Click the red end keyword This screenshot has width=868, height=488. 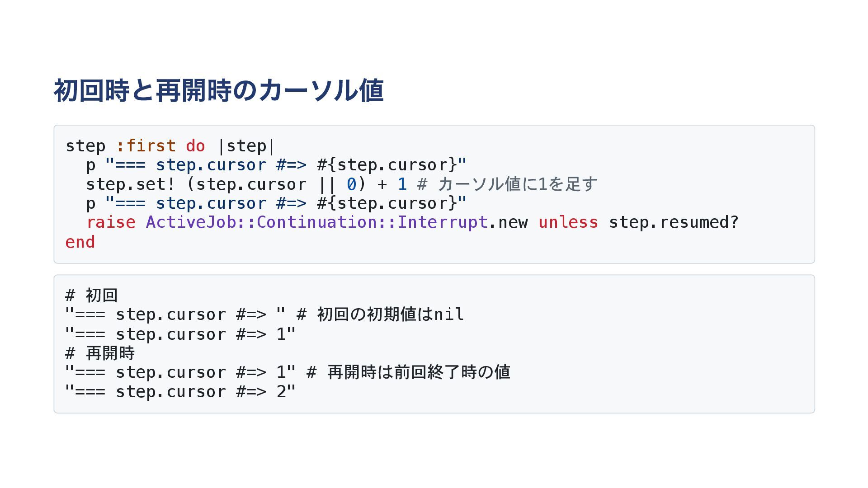click(x=80, y=242)
